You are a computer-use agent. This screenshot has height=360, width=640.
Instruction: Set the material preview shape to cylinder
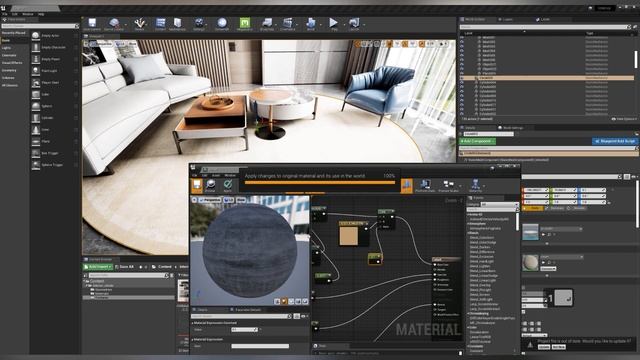pos(278,301)
